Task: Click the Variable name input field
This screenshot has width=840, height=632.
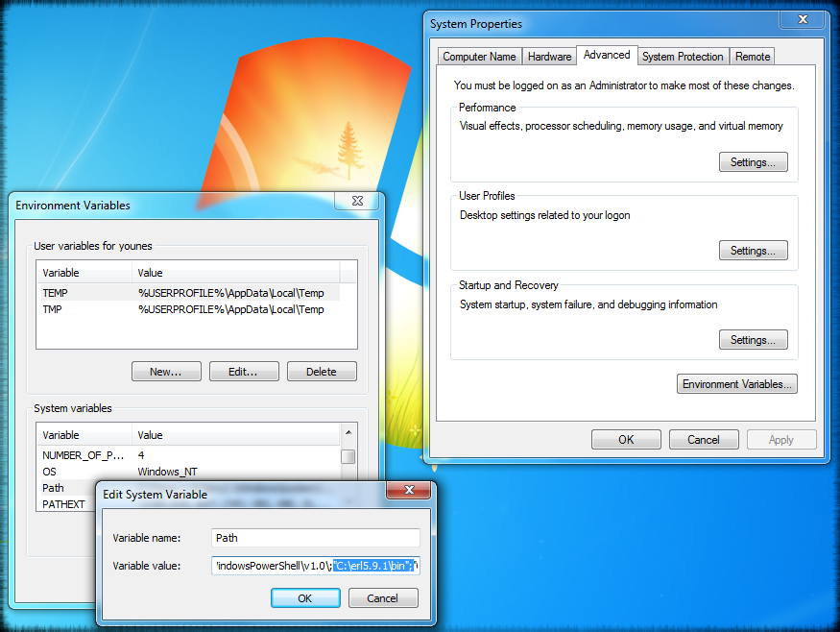Action: 316,538
